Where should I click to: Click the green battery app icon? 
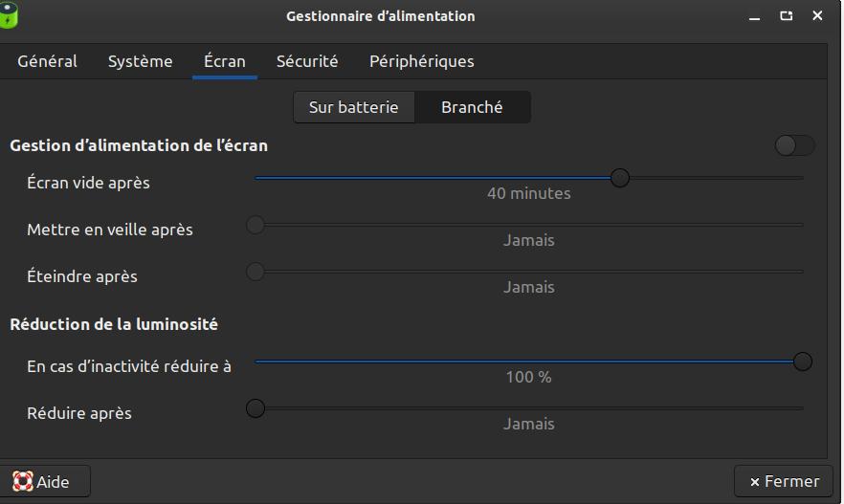[x=8, y=14]
